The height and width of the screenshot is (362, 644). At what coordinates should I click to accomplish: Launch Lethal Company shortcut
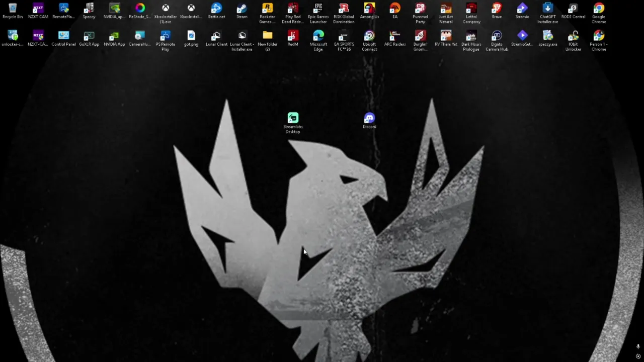pyautogui.click(x=471, y=14)
